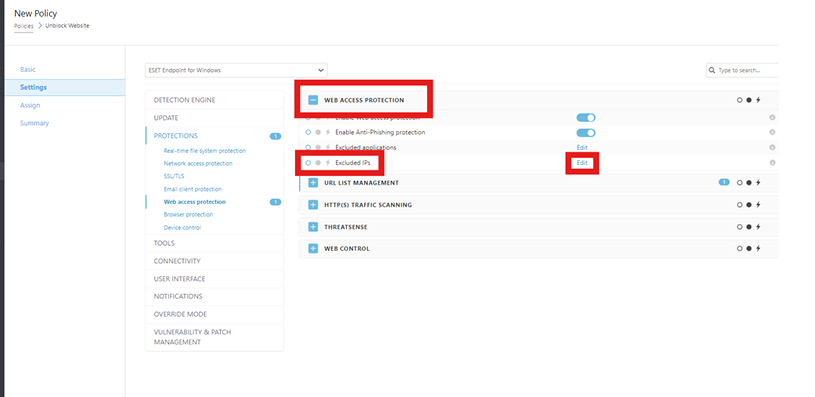Click the filled apply dot on the HTTP(S) Traffic Scanning header

(749, 205)
